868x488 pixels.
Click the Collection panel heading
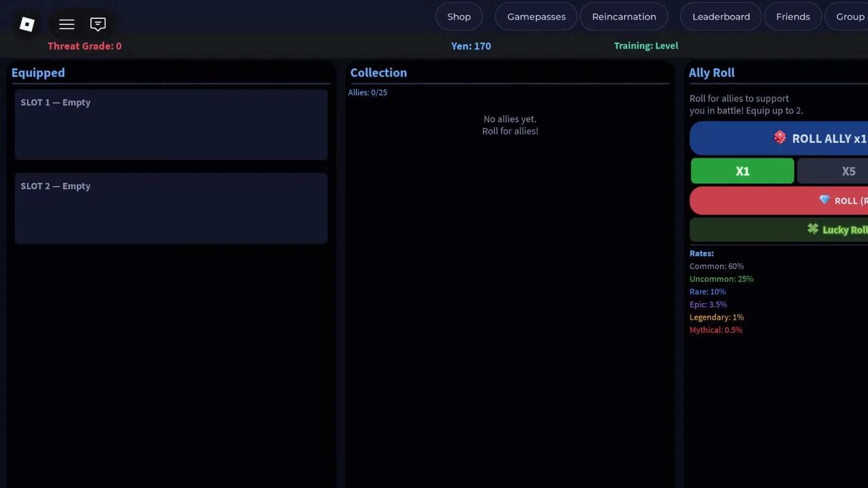pos(379,73)
